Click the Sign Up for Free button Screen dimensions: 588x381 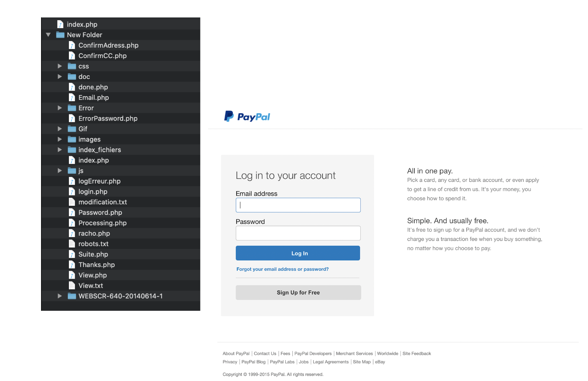[x=298, y=292]
